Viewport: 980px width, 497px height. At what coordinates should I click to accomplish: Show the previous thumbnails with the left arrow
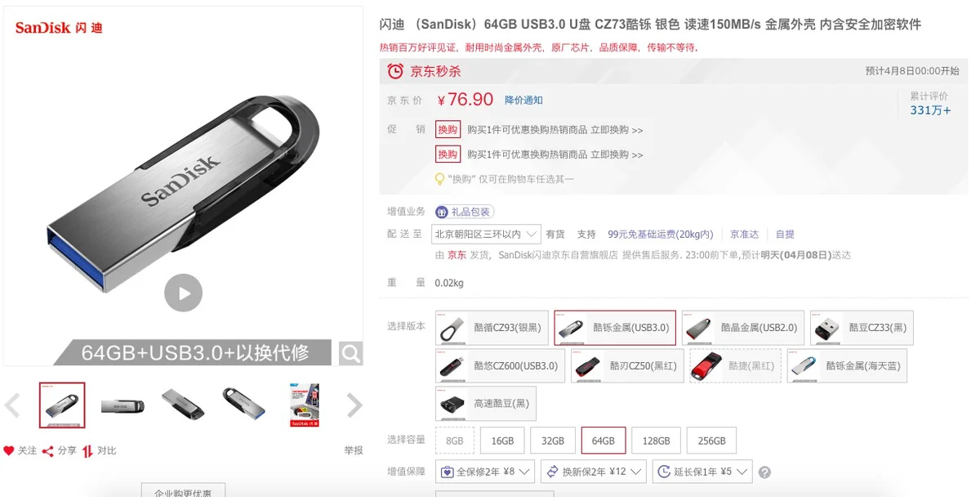(12, 405)
